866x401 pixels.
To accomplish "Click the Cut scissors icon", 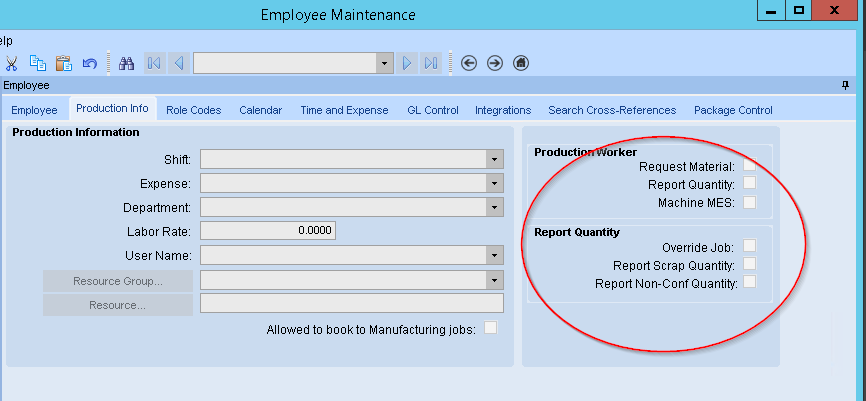I will point(11,63).
